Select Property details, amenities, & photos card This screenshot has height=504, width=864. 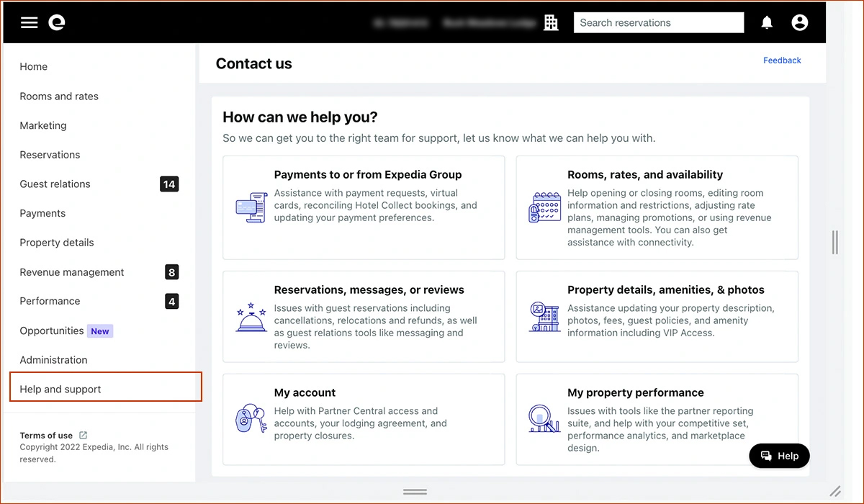click(x=657, y=317)
